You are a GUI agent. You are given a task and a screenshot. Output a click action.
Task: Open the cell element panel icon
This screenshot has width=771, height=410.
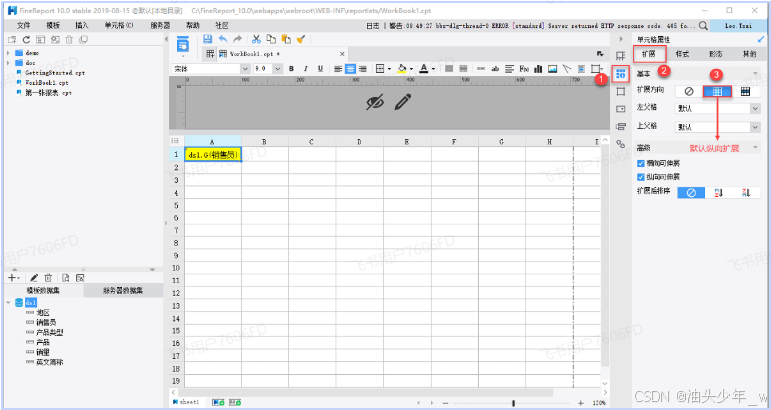[621, 56]
